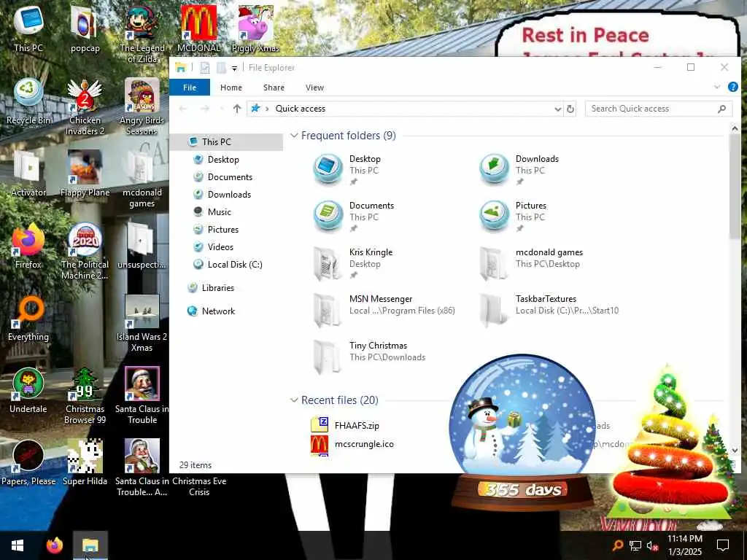The width and height of the screenshot is (747, 560).
Task: Click the File Explorer help icon
Action: (732, 87)
